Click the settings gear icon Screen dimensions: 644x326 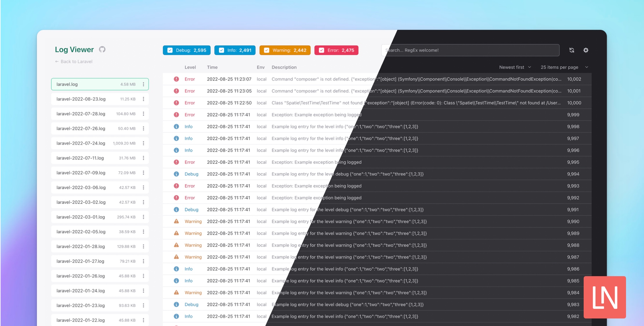click(586, 50)
